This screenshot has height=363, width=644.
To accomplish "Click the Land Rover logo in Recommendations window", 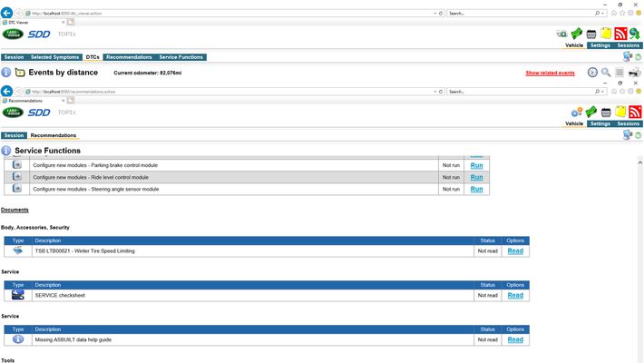I will pos(13,113).
